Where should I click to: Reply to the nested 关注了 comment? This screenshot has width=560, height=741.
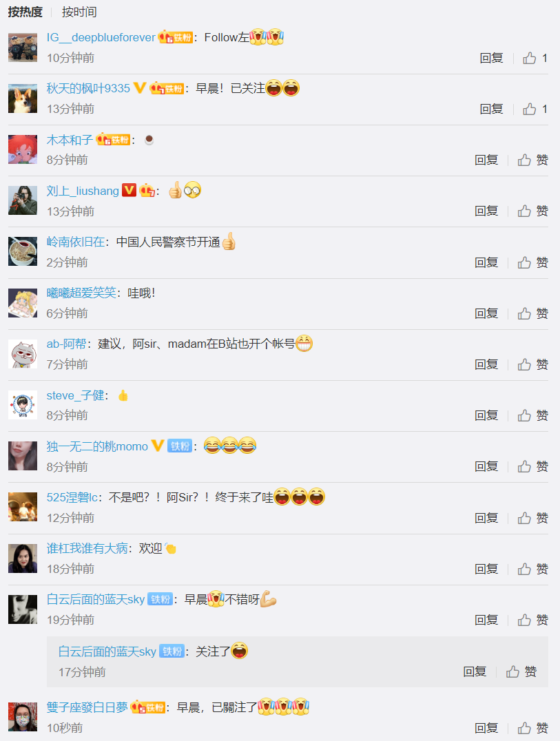click(475, 671)
